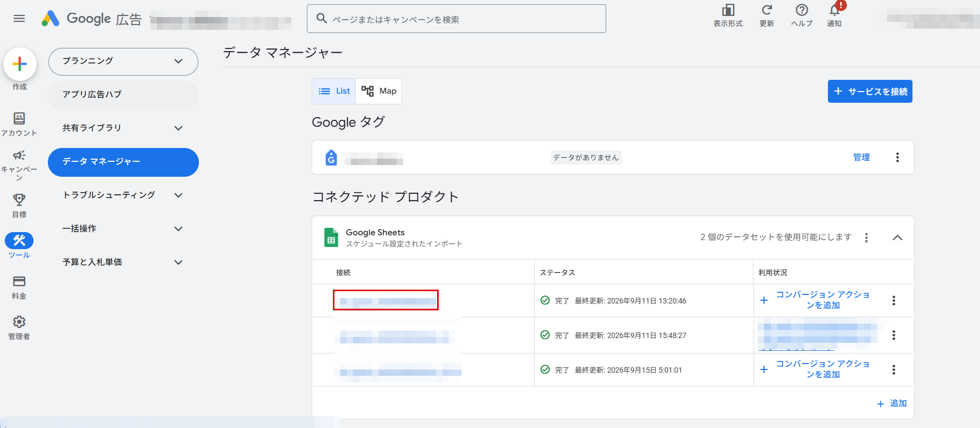Open more options for 5:01:01 row

(894, 369)
